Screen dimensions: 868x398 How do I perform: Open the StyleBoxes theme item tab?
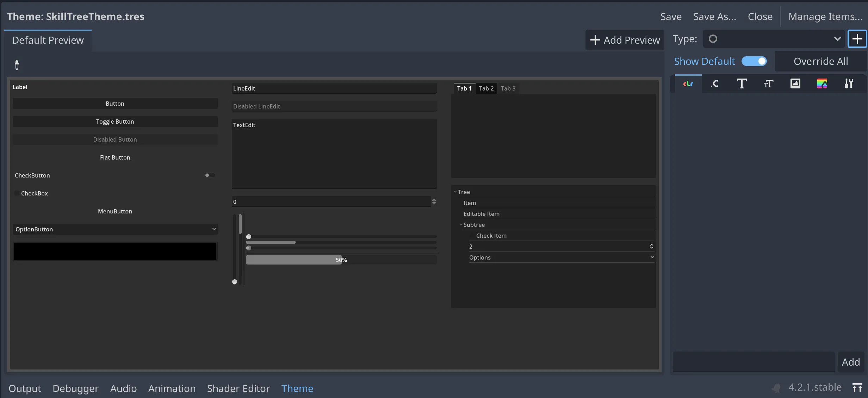[x=822, y=84]
